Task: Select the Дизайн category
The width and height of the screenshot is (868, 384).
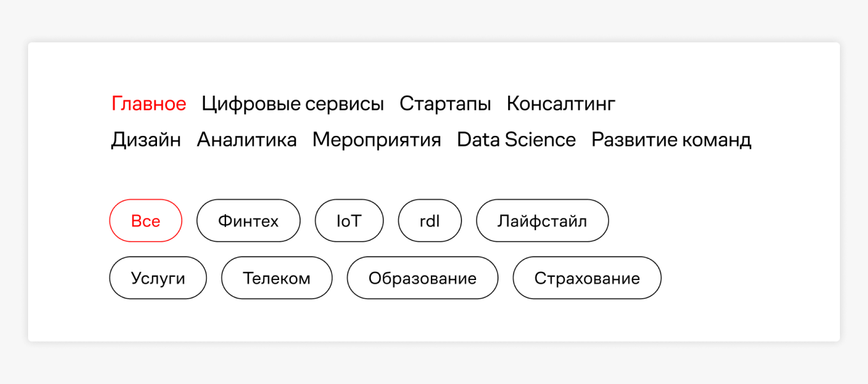Action: pyautogui.click(x=146, y=140)
